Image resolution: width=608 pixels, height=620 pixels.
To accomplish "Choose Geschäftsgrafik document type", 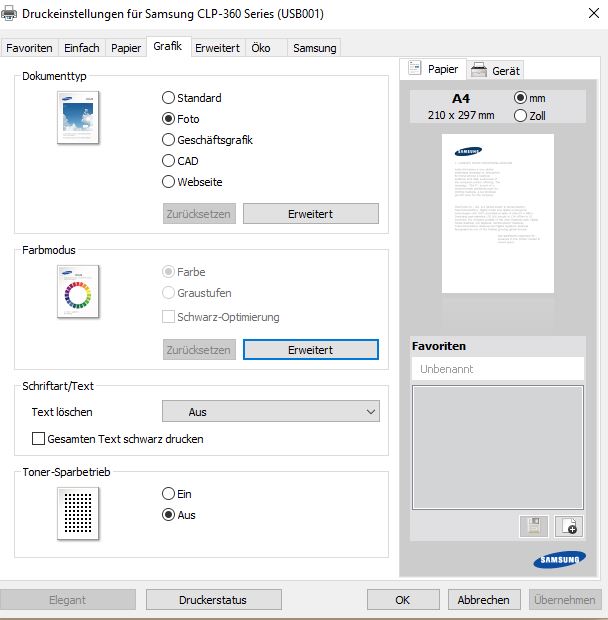I will [207, 140].
